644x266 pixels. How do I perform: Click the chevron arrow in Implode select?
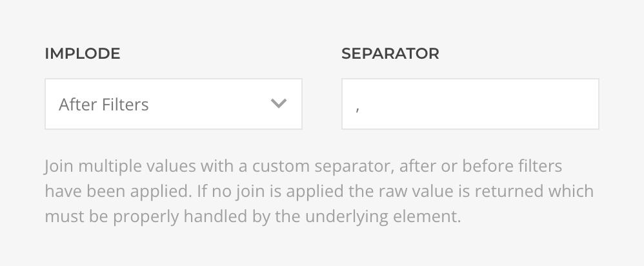click(x=278, y=104)
